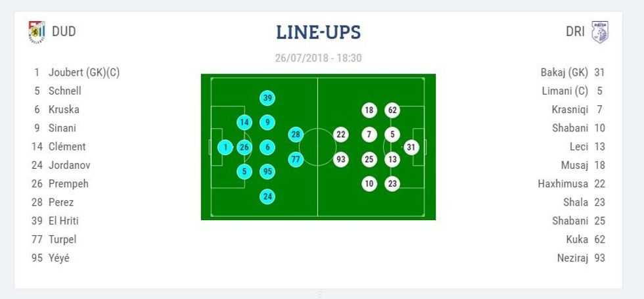Open Joubert (GK)(C) player entry
The image size is (644, 299).
83,72
